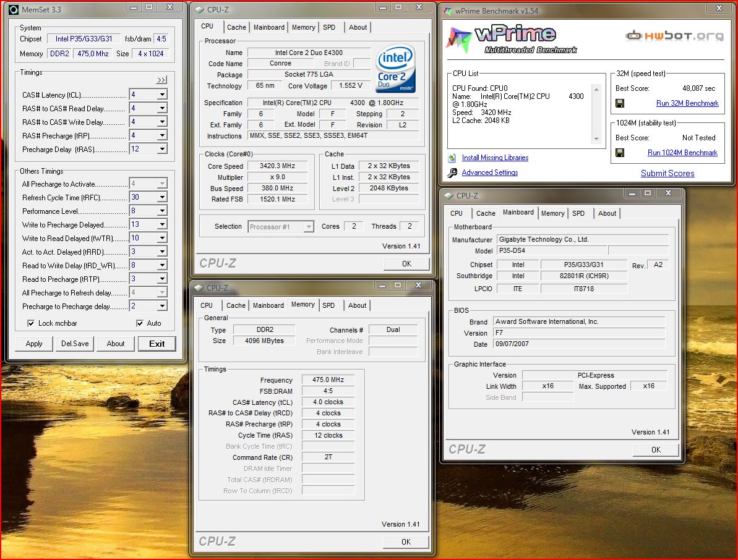This screenshot has height=560, width=738.
Task: Select CPU tab in the Memory CPU-Z window
Action: [x=207, y=305]
